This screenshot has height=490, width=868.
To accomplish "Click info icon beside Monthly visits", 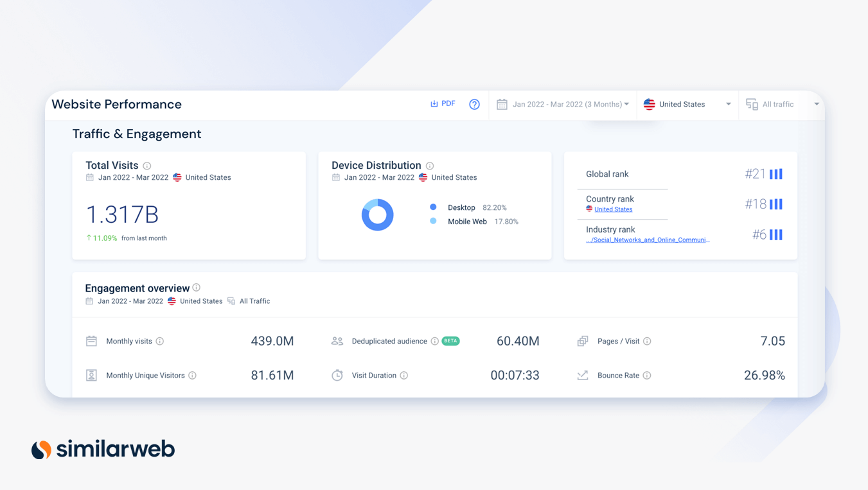I will (x=160, y=342).
